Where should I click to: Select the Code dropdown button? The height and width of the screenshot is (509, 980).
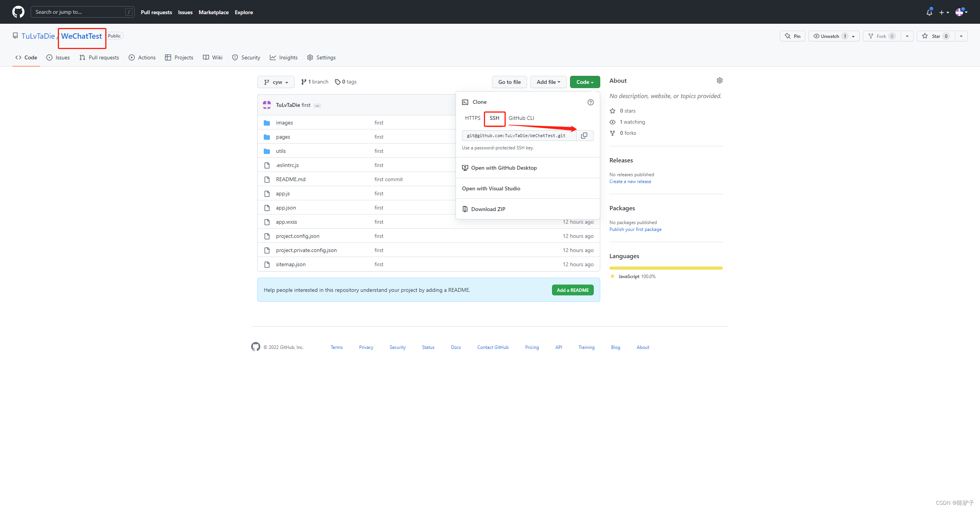[583, 81]
